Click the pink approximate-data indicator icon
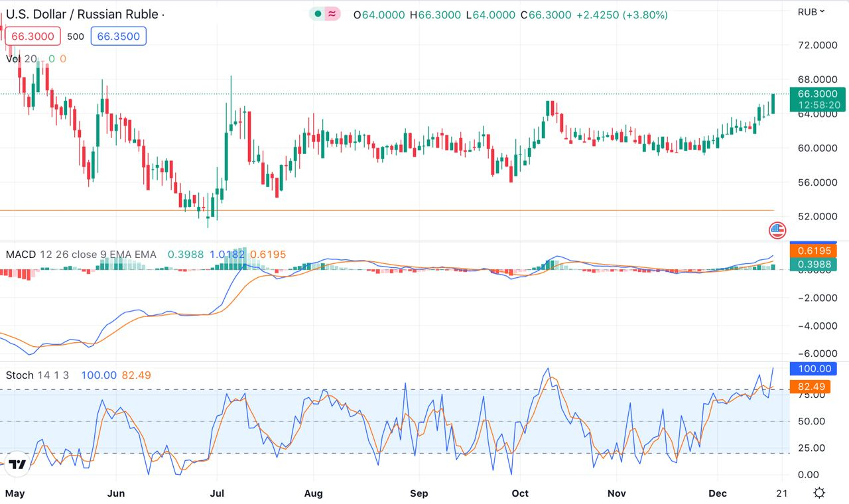Screen dimensions: 849x504 coord(332,15)
